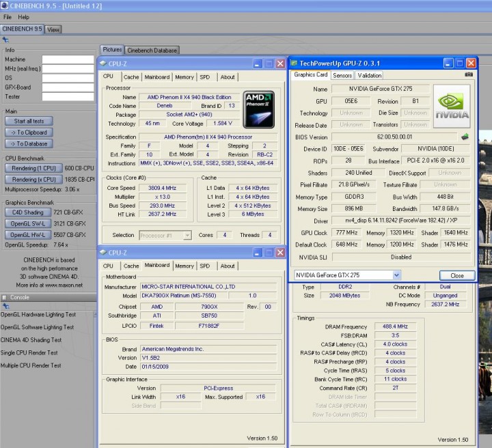Screen dimensions: 492x448
Task: Click the Close button in GPU-Z
Action: coord(457,275)
